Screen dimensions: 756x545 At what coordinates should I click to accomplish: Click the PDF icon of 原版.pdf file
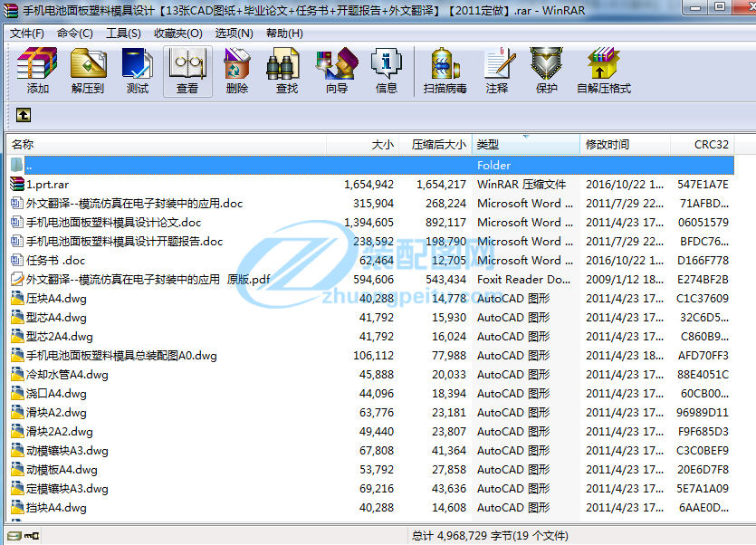tap(17, 279)
